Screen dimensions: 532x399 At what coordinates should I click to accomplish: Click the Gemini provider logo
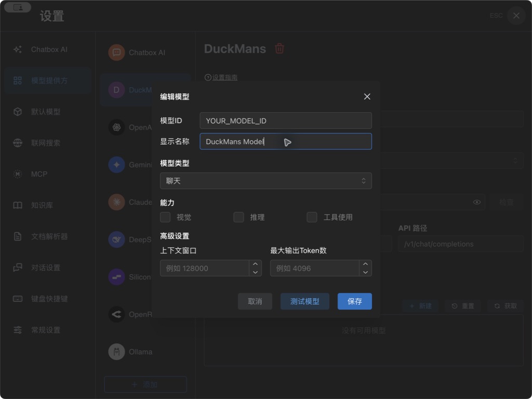click(x=117, y=165)
